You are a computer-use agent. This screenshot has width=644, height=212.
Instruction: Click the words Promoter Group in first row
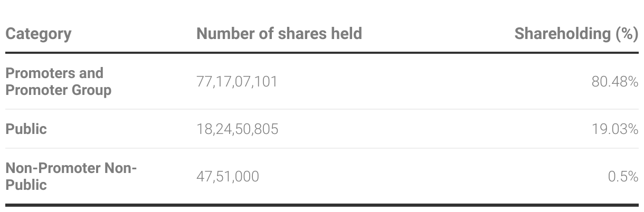point(59,90)
